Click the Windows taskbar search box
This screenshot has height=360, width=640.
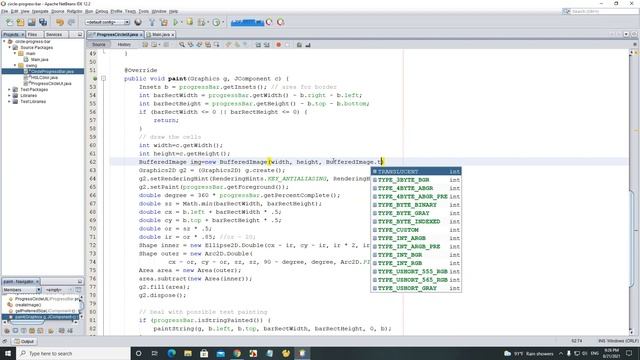tap(73, 353)
